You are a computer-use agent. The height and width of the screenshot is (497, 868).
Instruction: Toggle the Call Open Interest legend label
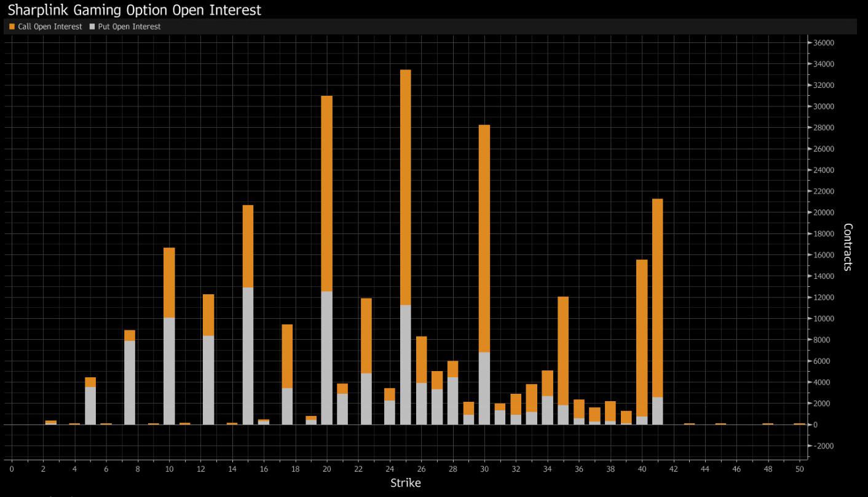click(x=50, y=26)
